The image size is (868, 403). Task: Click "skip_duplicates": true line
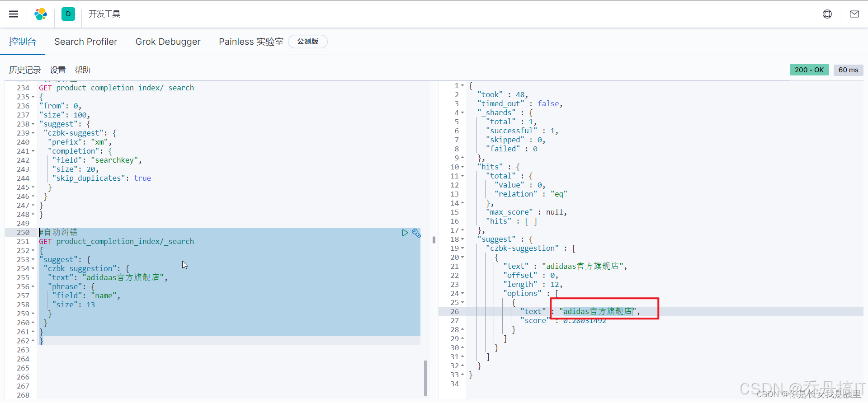click(x=101, y=178)
